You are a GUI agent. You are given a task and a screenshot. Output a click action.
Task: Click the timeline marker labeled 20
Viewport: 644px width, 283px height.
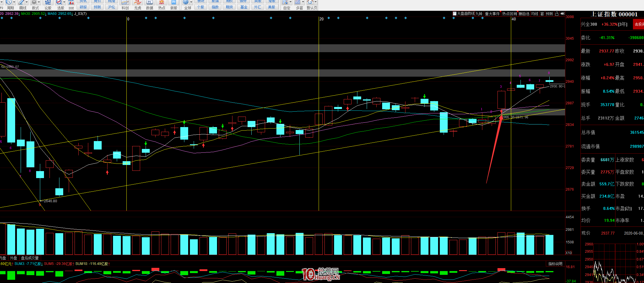tap(321, 19)
